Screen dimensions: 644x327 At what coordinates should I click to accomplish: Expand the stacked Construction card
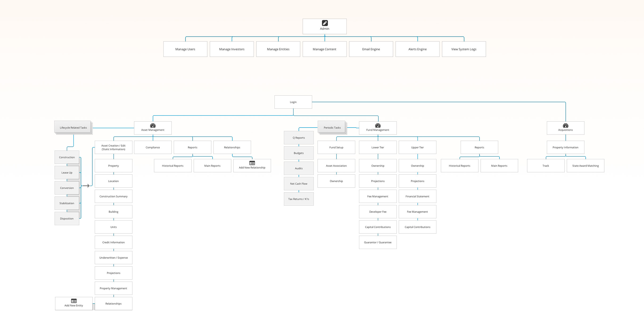coord(67,157)
